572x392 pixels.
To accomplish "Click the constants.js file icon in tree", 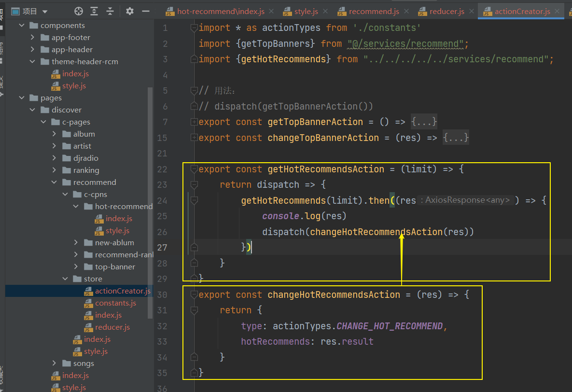I will click(x=88, y=303).
